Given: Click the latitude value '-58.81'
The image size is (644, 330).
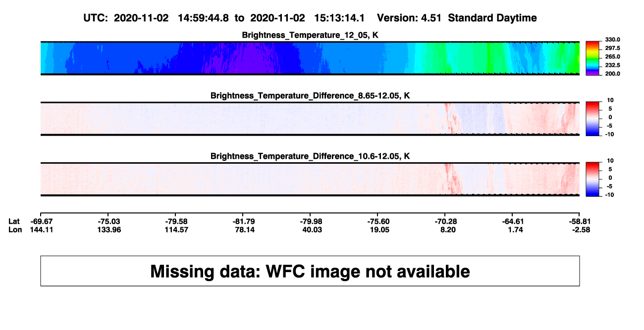Looking at the screenshot, I should (x=579, y=221).
